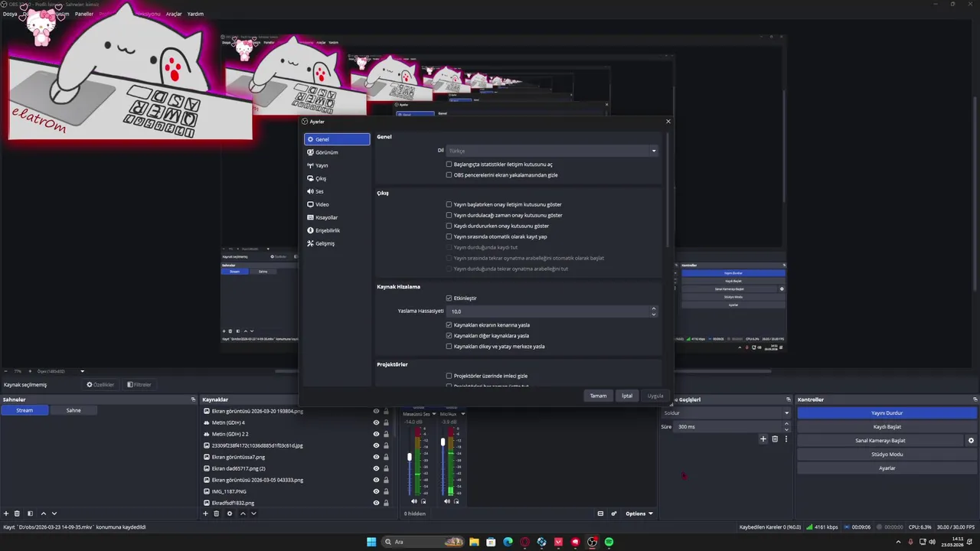This screenshot has height=551, width=980.
Task: Open the Gelişmiş settings tab
Action: coord(337,243)
